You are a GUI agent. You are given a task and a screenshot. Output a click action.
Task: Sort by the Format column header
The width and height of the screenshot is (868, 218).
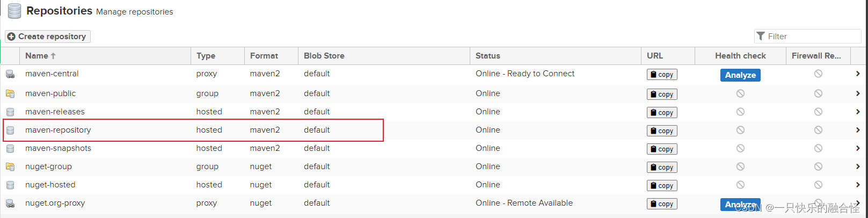coord(271,56)
